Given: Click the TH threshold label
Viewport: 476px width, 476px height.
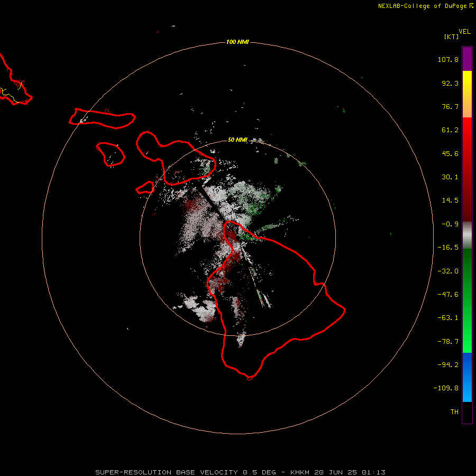Looking at the screenshot, I should (454, 412).
